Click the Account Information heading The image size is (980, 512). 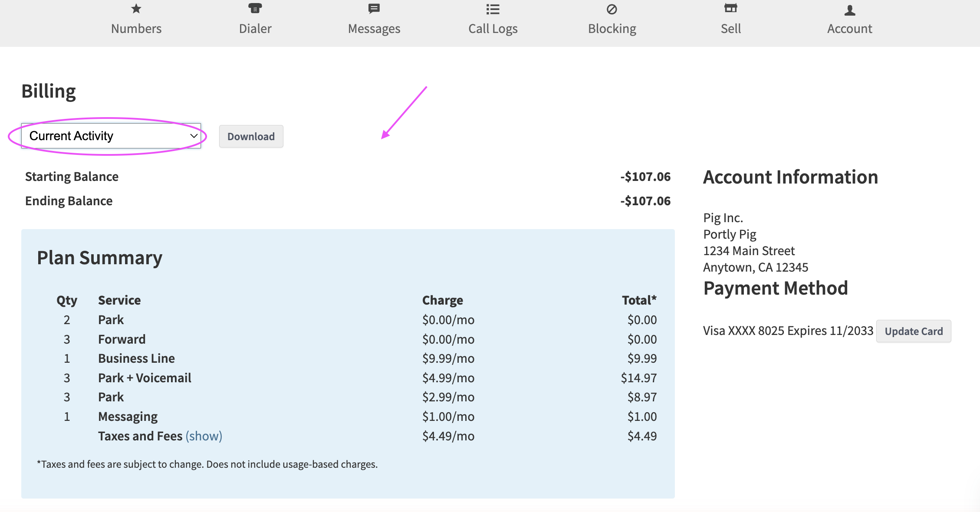[790, 177]
